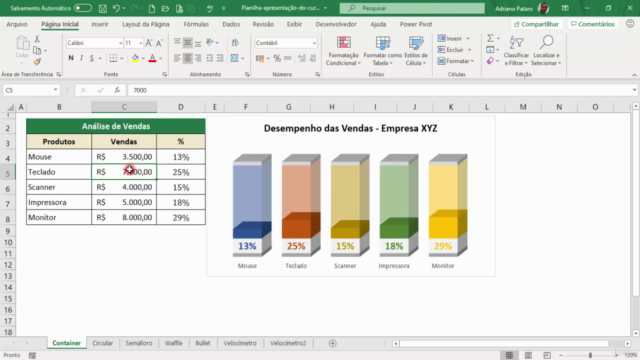Open Formatar como Tabela gallery
Viewport: 640px width, 360px height.
click(x=382, y=51)
